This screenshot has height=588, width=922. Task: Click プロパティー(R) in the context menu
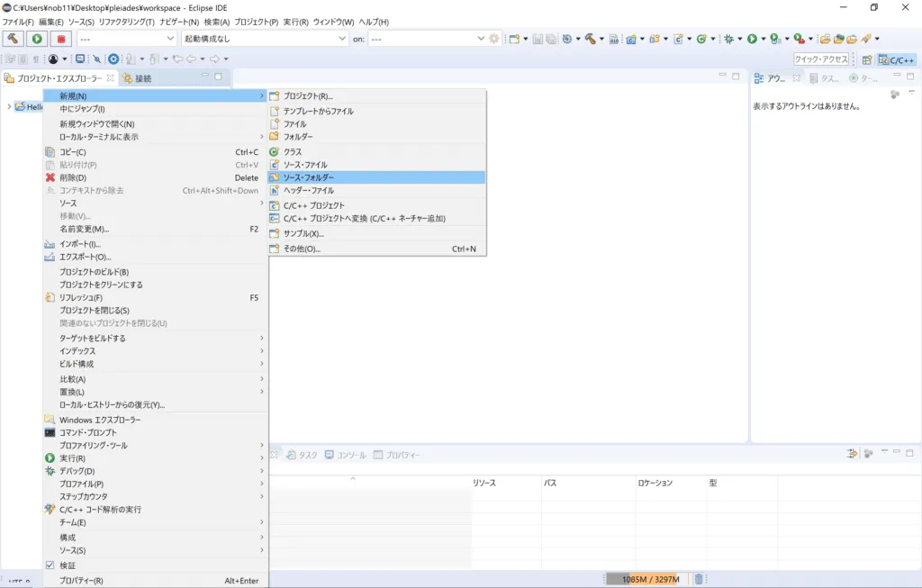[x=155, y=581]
